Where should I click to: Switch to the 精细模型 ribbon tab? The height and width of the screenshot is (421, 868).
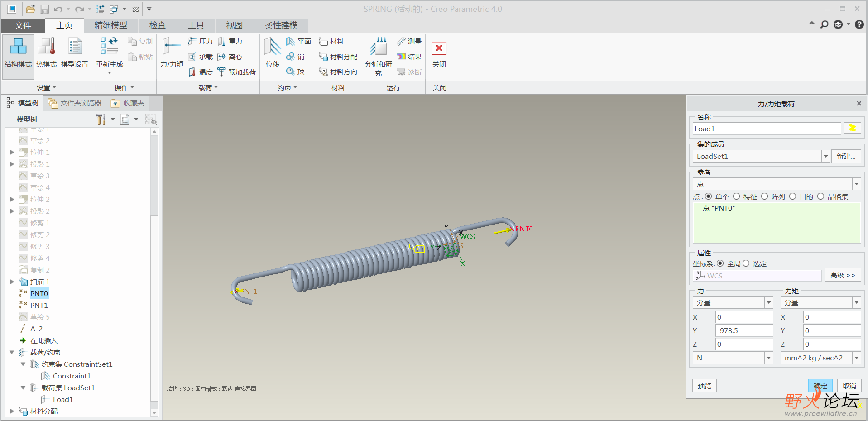[111, 25]
